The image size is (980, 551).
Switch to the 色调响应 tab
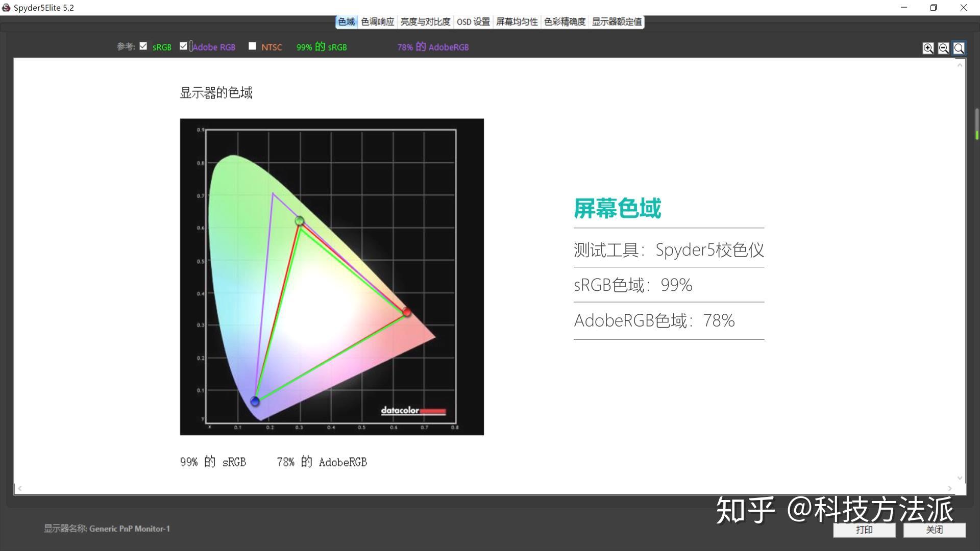377,21
